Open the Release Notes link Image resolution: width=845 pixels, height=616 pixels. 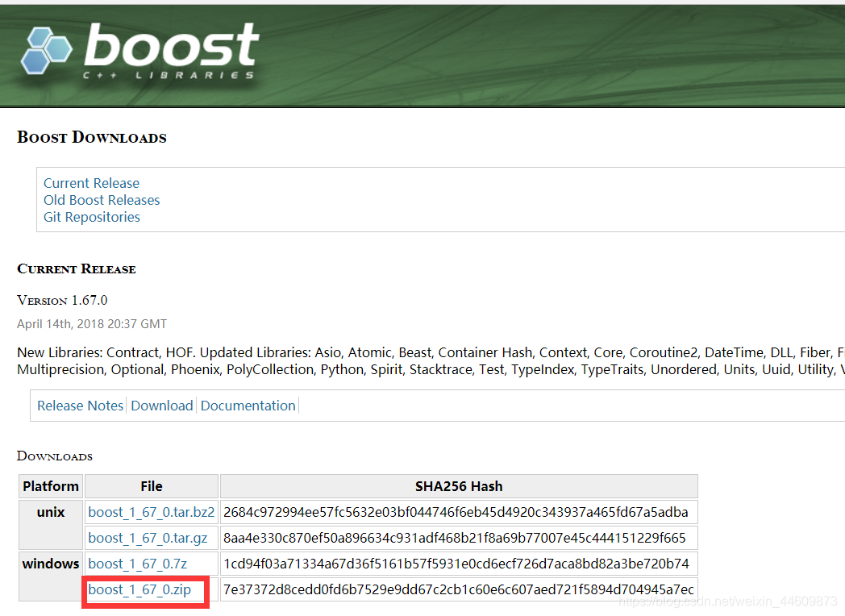[81, 406]
